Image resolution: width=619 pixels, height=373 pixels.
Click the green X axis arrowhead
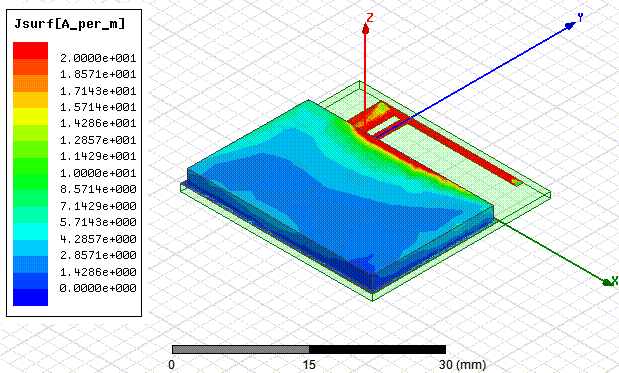coord(606,282)
